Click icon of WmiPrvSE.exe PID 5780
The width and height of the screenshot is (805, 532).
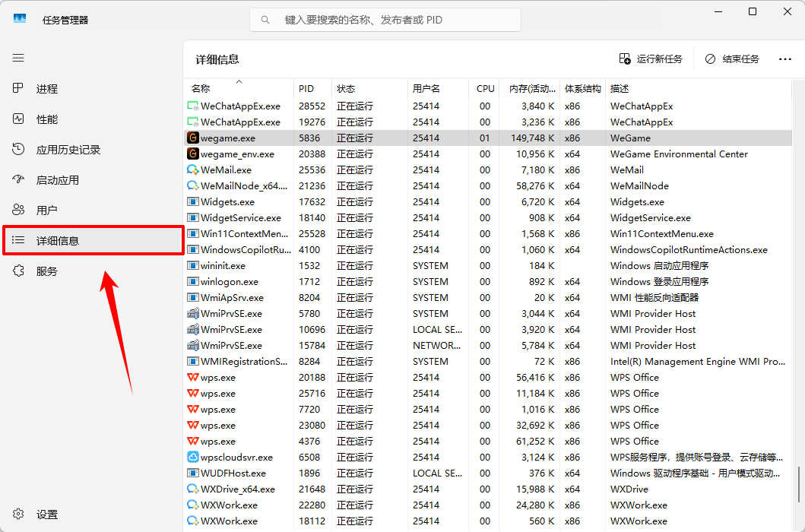pos(192,313)
